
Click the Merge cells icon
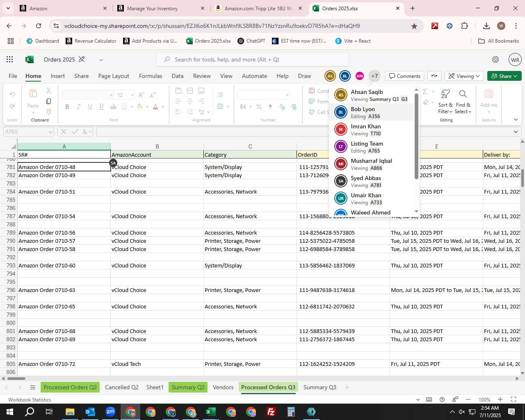[221, 107]
